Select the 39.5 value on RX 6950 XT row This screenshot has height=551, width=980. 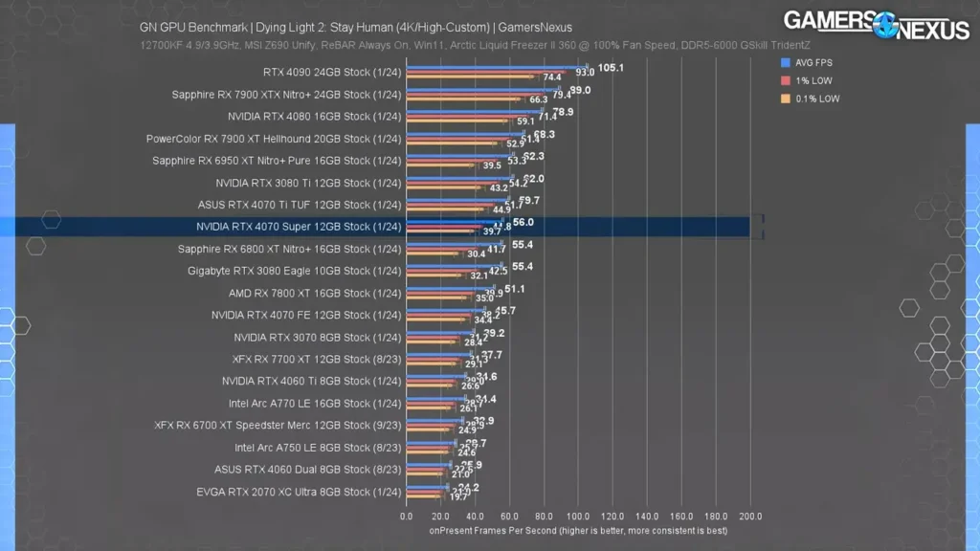point(492,165)
